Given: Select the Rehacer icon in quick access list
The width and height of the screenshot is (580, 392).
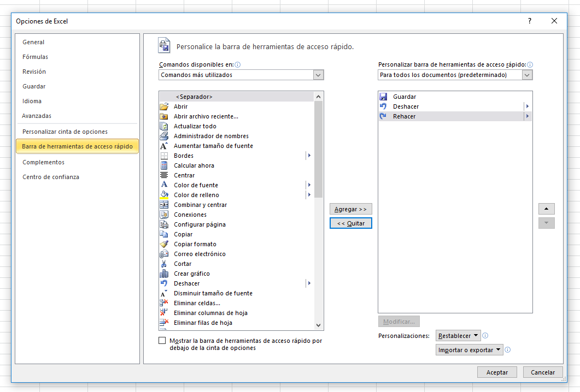Looking at the screenshot, I should (x=383, y=116).
